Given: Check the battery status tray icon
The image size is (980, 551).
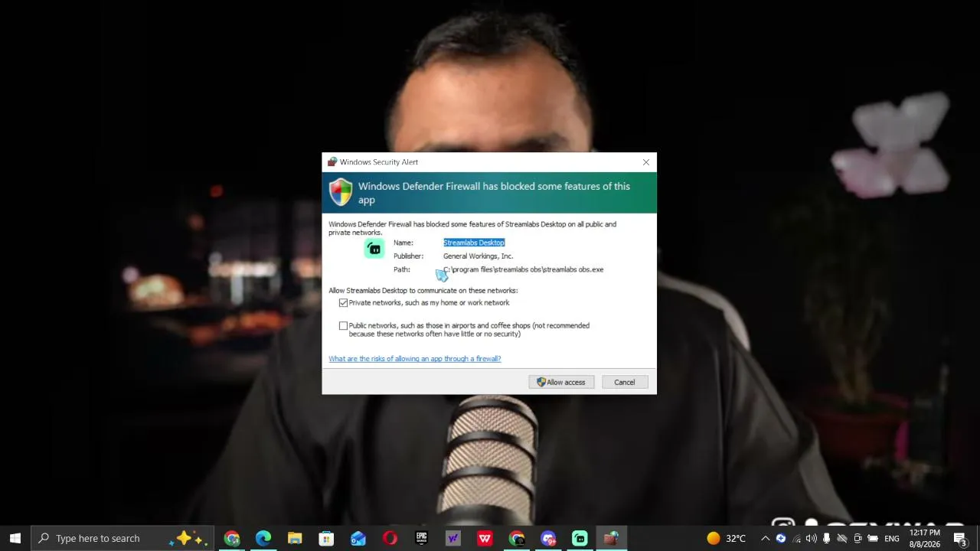Looking at the screenshot, I should coord(873,538).
